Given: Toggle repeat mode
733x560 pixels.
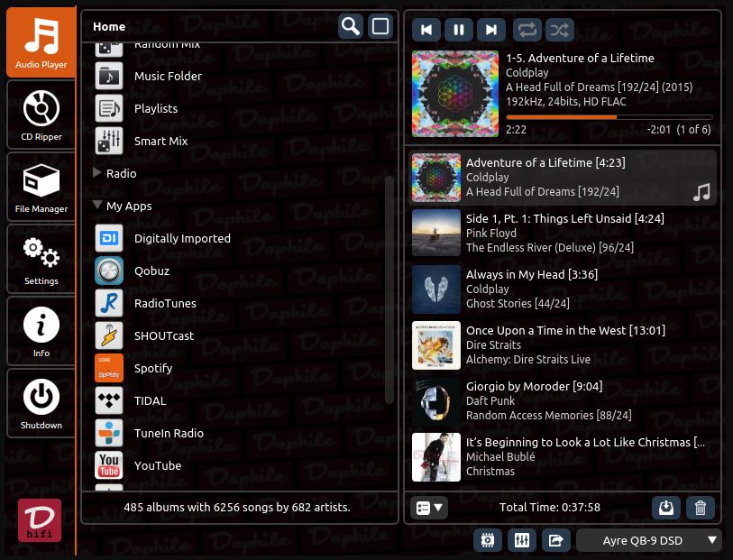Looking at the screenshot, I should tap(527, 30).
